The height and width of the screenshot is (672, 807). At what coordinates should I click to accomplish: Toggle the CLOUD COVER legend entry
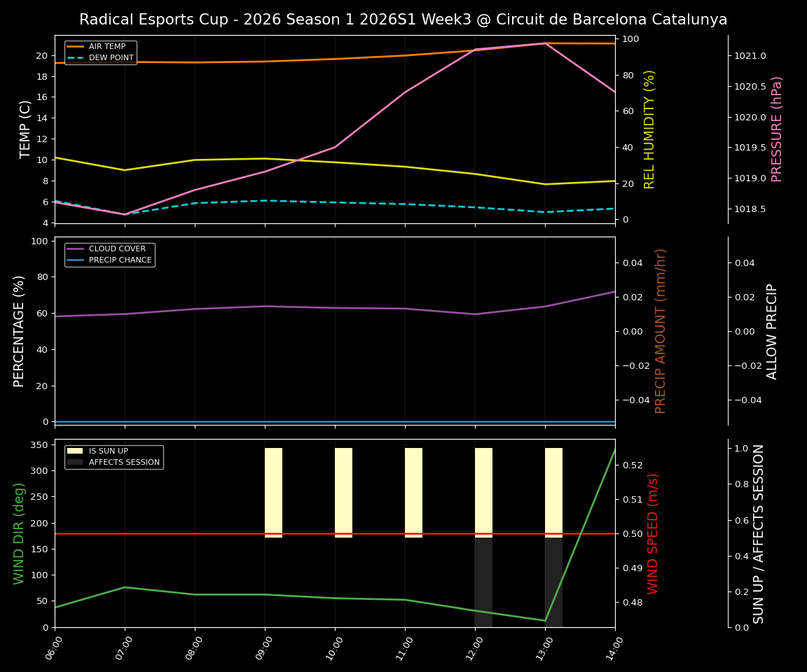pos(116,248)
